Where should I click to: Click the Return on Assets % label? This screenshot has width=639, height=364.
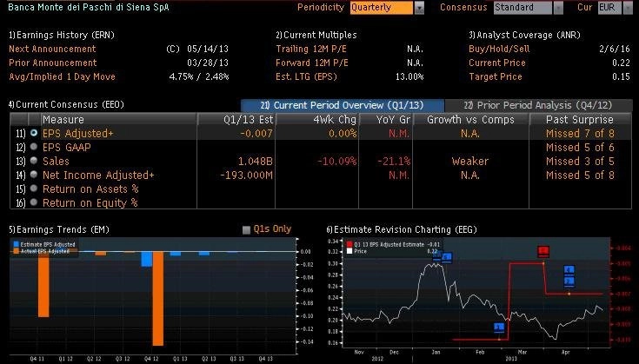(90, 189)
